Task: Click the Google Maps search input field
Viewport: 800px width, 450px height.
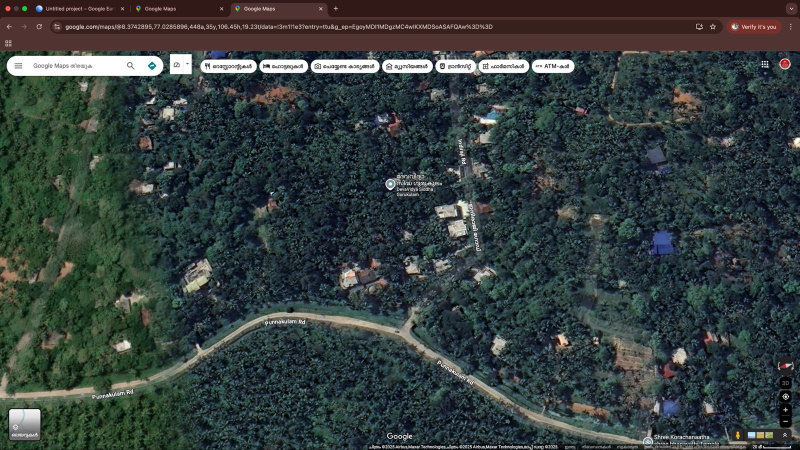Action: (75, 66)
